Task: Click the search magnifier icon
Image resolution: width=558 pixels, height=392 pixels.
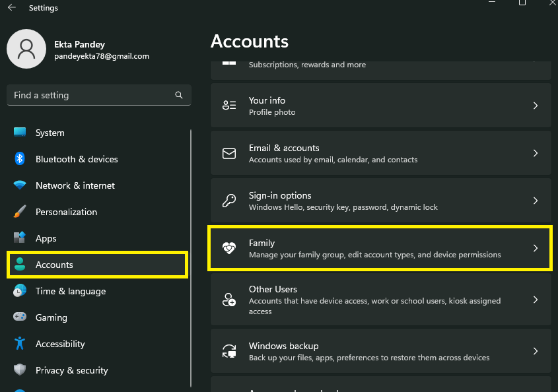Action: click(179, 95)
